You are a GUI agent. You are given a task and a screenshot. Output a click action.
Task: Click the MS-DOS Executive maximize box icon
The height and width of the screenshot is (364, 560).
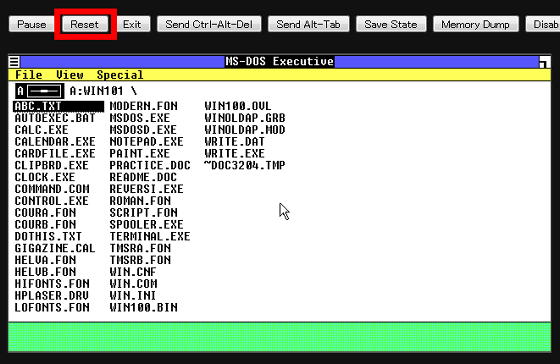tap(544, 62)
